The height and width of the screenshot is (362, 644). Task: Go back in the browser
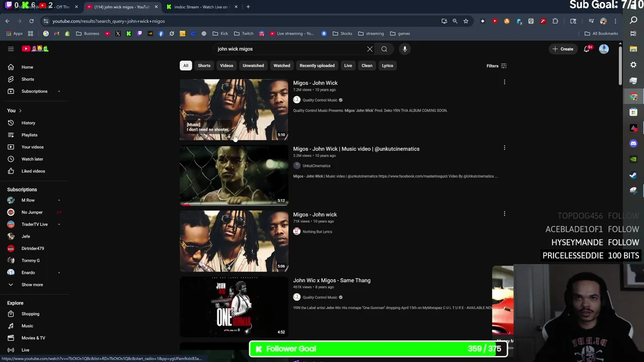[x=7, y=21]
